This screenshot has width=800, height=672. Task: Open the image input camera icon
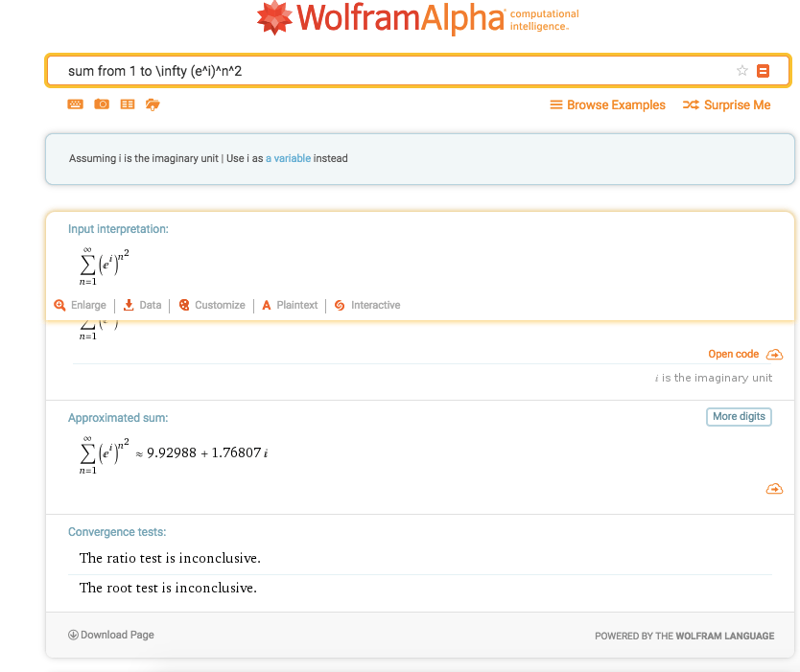click(102, 104)
